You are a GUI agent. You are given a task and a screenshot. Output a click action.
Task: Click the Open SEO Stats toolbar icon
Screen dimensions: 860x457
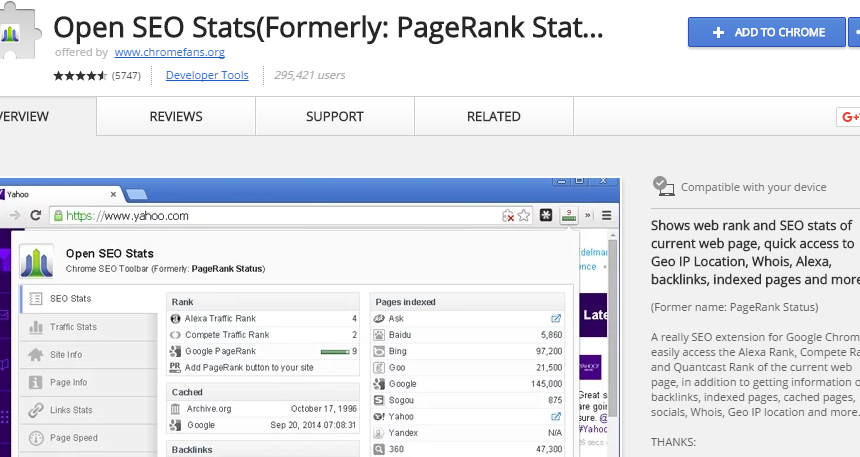(569, 215)
